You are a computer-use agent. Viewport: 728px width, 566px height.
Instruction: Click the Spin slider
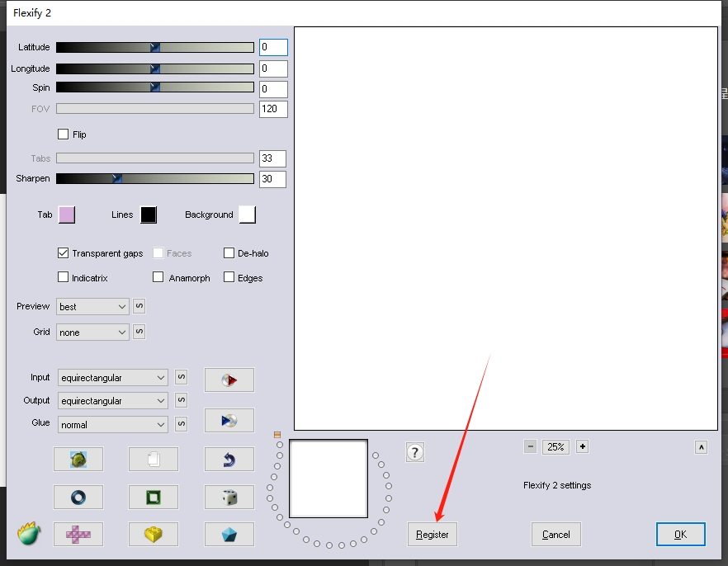155,87
